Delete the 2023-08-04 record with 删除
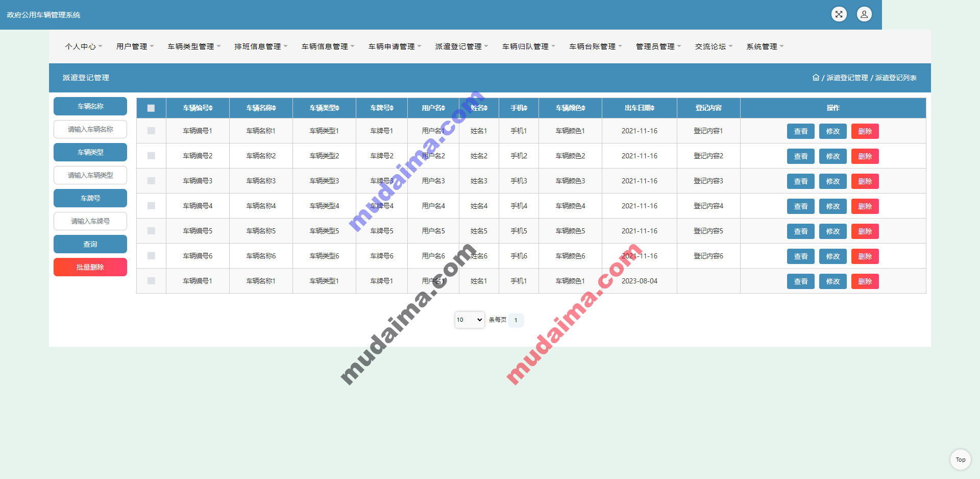 click(865, 281)
